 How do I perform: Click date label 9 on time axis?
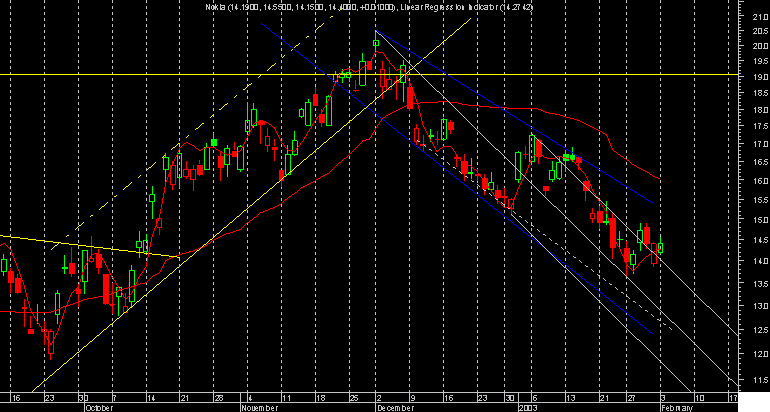[413, 398]
